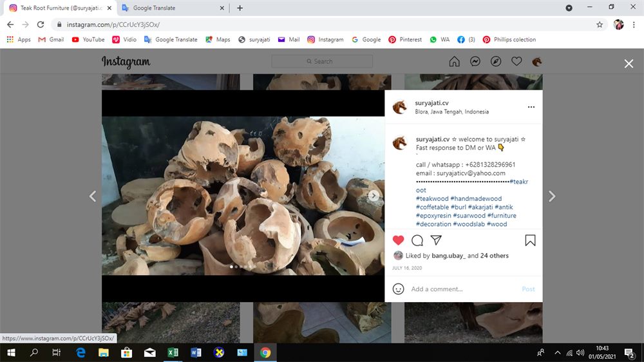
Task: Open Microsoft Edge from taskbar
Action: pyautogui.click(x=80, y=352)
